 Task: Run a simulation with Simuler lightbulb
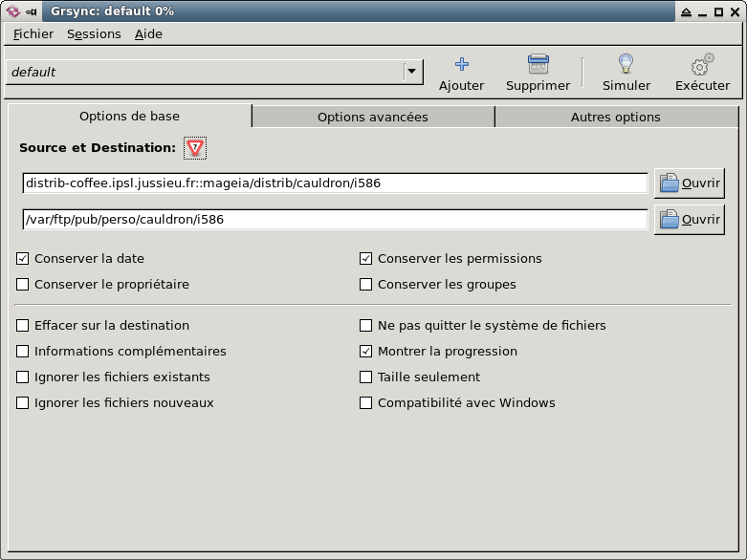[626, 64]
